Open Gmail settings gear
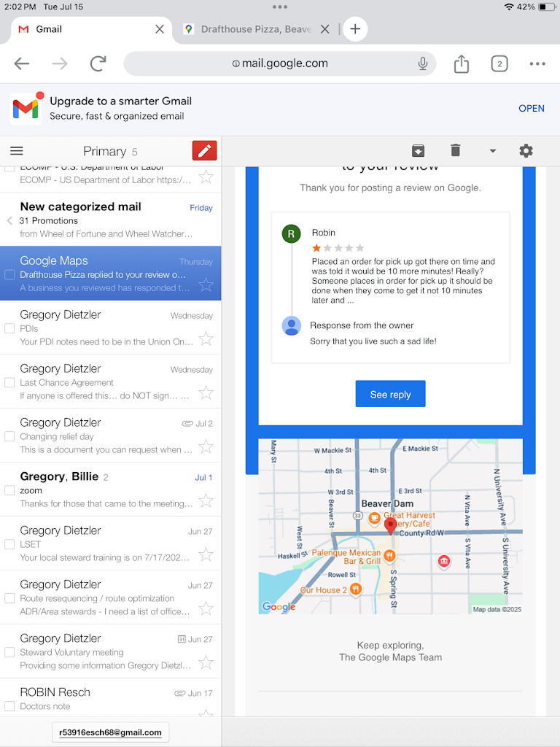Image resolution: width=560 pixels, height=747 pixels. coord(526,151)
